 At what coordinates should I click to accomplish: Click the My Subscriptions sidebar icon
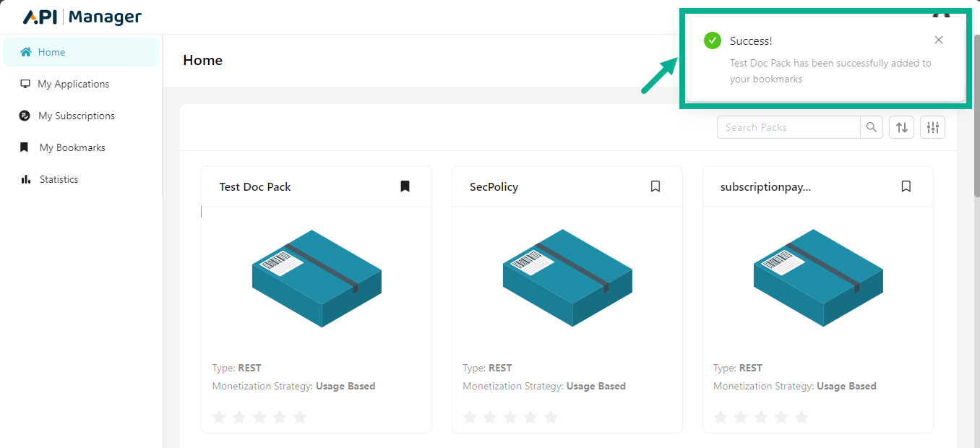(25, 116)
